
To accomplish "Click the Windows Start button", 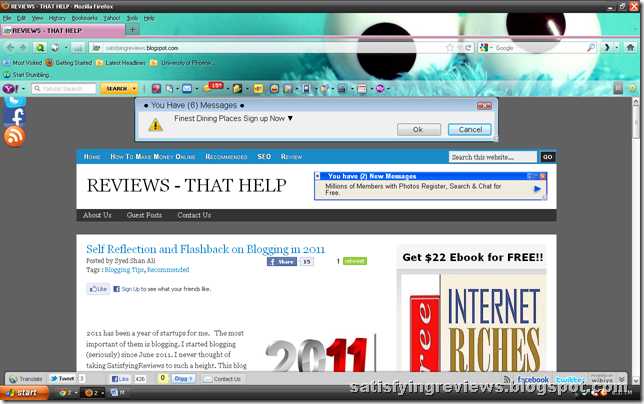I will (x=24, y=393).
